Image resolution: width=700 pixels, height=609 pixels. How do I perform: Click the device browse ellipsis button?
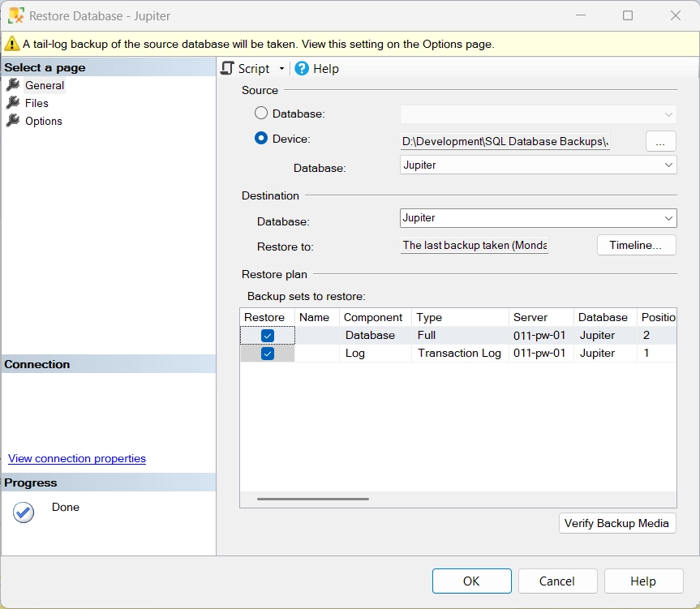[x=660, y=141]
